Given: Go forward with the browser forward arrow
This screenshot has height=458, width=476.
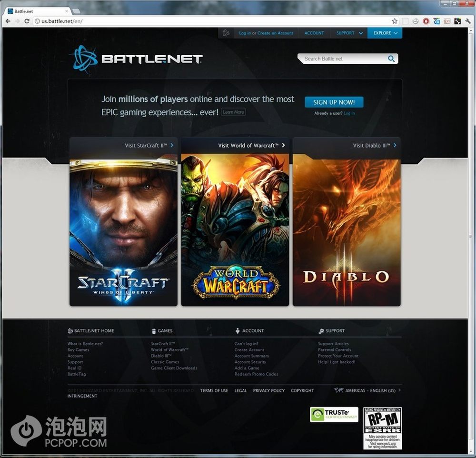Looking at the screenshot, I should [17, 21].
